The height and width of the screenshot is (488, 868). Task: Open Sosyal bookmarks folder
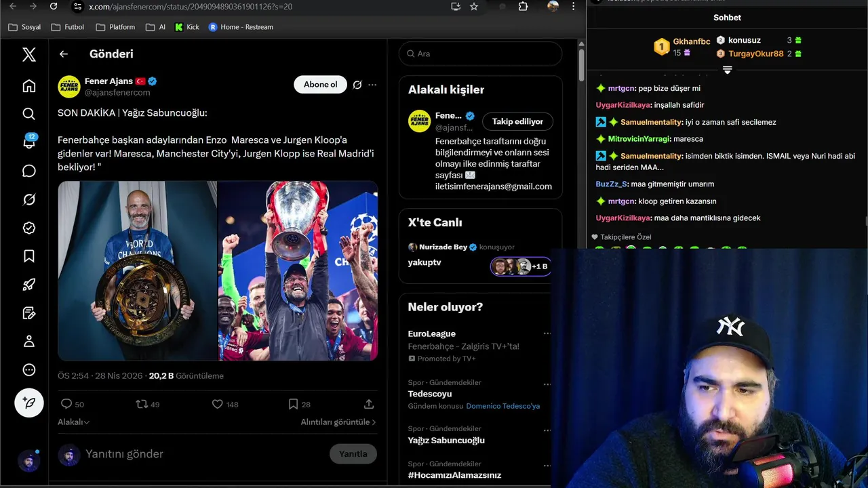tap(24, 27)
